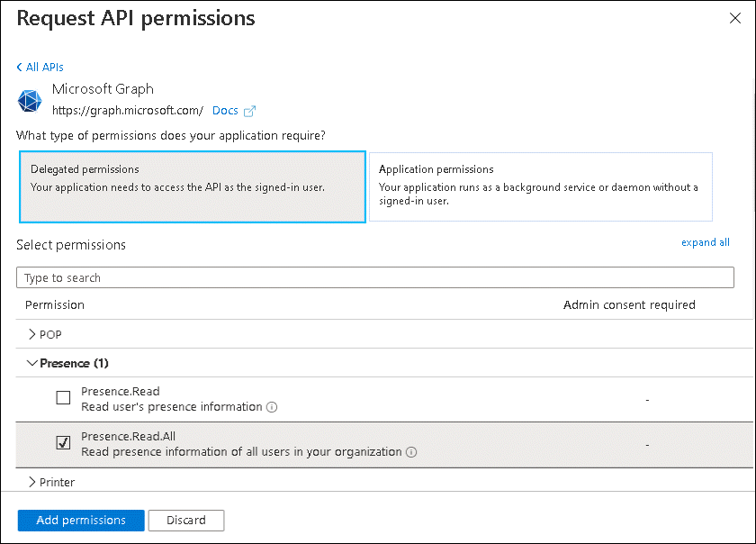The height and width of the screenshot is (544, 756).
Task: Click the Admin consent required column header
Action: click(x=629, y=304)
